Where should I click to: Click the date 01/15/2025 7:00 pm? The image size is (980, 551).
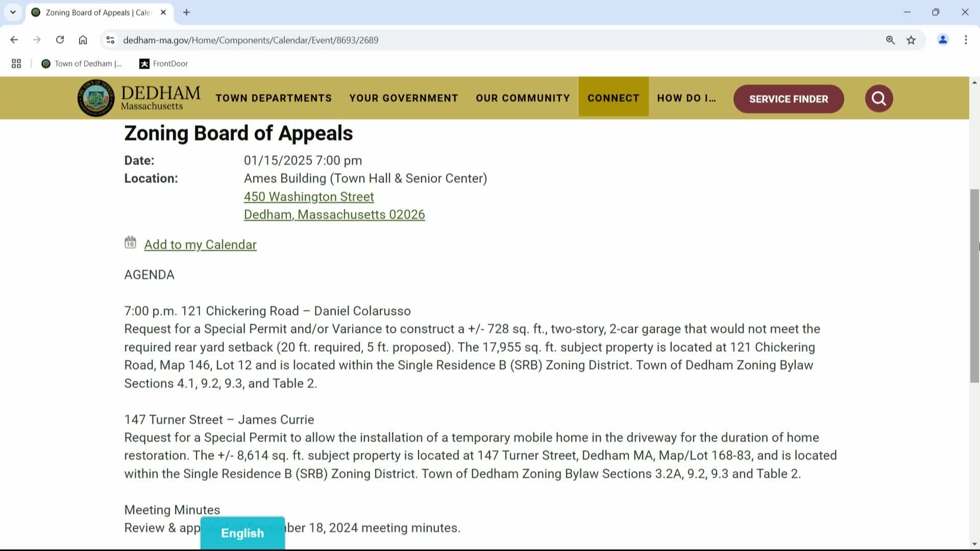click(303, 160)
